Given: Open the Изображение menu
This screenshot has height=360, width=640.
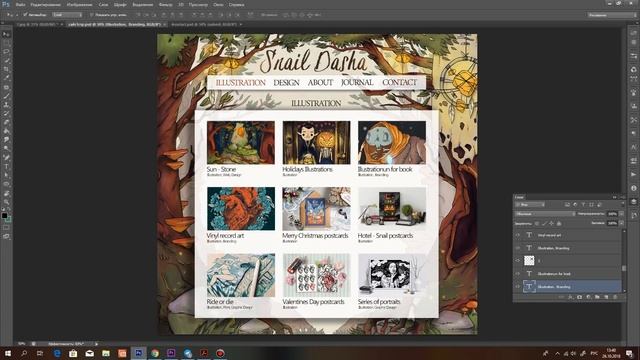Looking at the screenshot, I should pyautogui.click(x=80, y=4).
